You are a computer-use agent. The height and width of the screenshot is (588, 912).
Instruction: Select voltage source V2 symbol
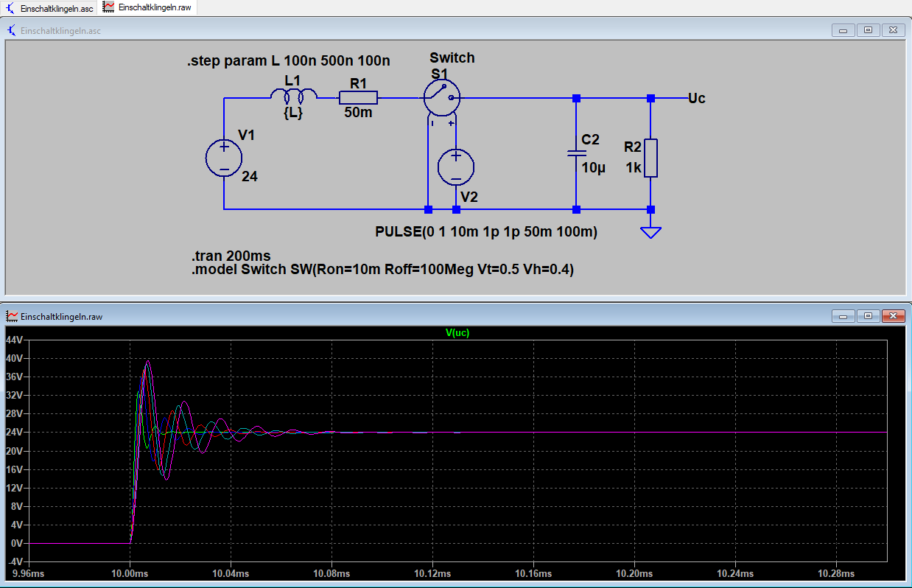click(x=457, y=167)
